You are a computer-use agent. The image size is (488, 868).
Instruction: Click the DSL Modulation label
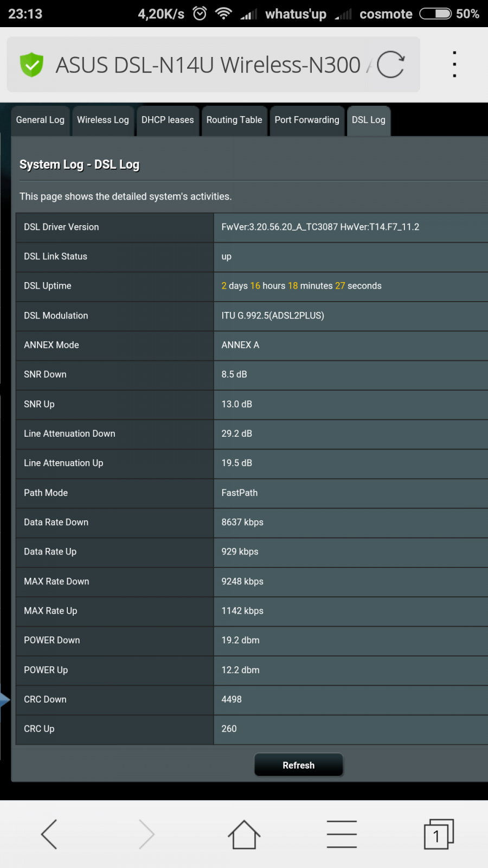tap(56, 316)
